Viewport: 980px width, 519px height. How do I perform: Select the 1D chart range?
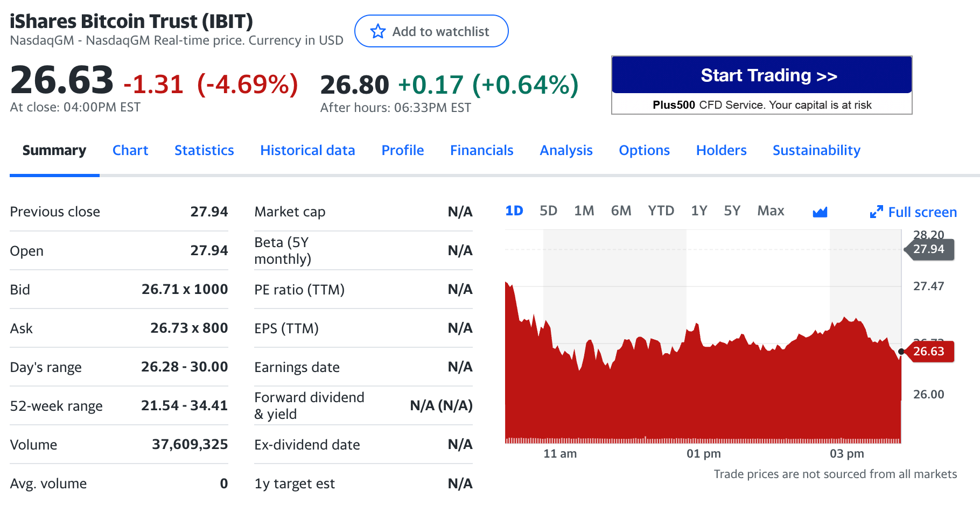(x=514, y=211)
